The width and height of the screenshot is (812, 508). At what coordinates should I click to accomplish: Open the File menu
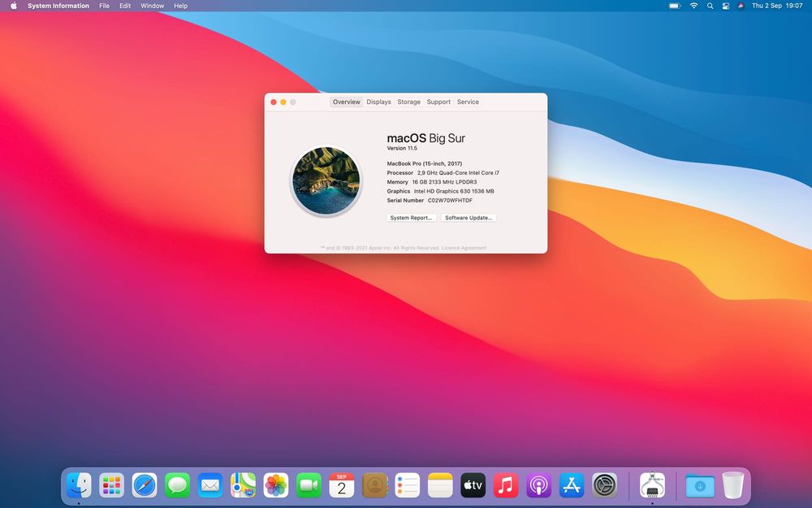click(x=104, y=6)
